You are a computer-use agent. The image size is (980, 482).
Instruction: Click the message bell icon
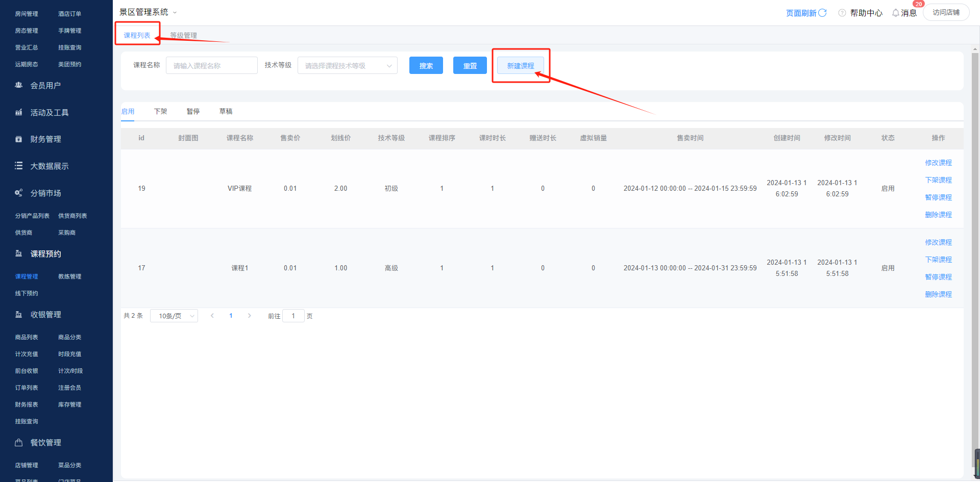[x=895, y=13]
